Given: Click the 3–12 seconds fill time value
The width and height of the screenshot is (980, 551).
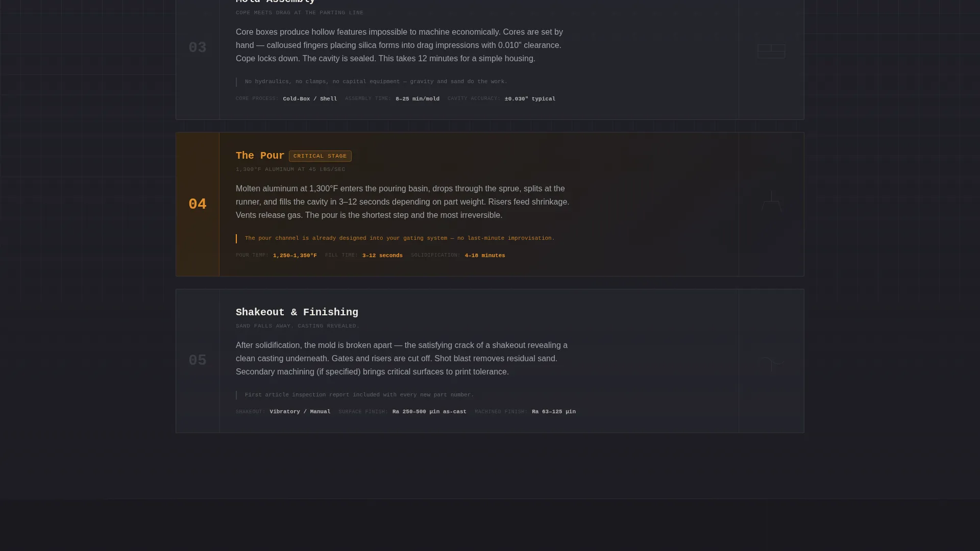Looking at the screenshot, I should coord(382,256).
